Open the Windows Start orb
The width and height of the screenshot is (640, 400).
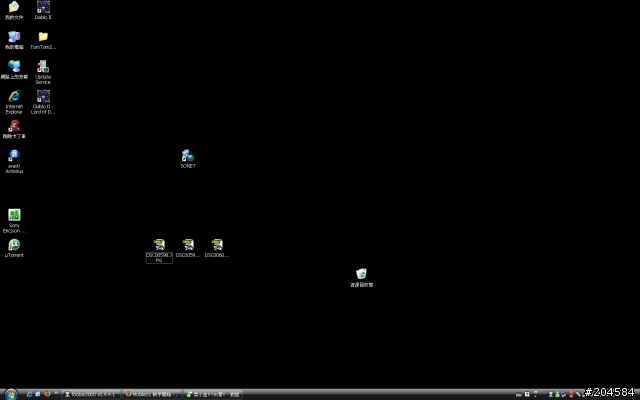point(11,394)
